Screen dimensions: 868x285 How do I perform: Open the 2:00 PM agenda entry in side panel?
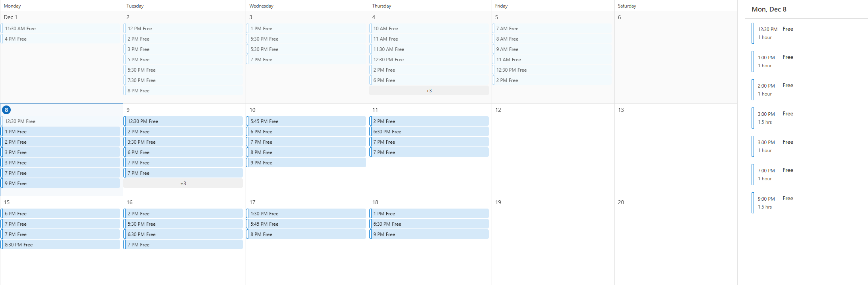coord(807,90)
